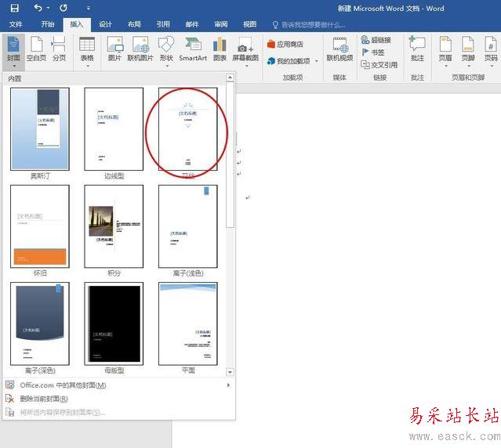Viewport: 501px width, 448px height.
Task: Click the 封面 cover page button
Action: point(13,52)
